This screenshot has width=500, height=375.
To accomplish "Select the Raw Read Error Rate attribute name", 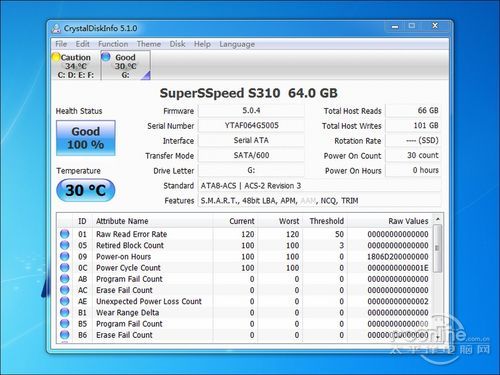I will 131,234.
